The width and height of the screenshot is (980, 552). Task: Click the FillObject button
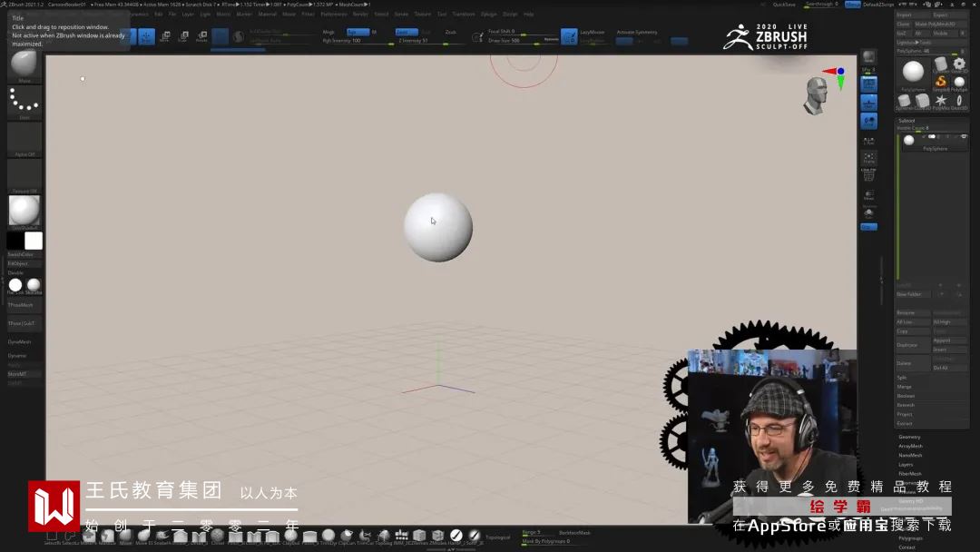click(24, 264)
